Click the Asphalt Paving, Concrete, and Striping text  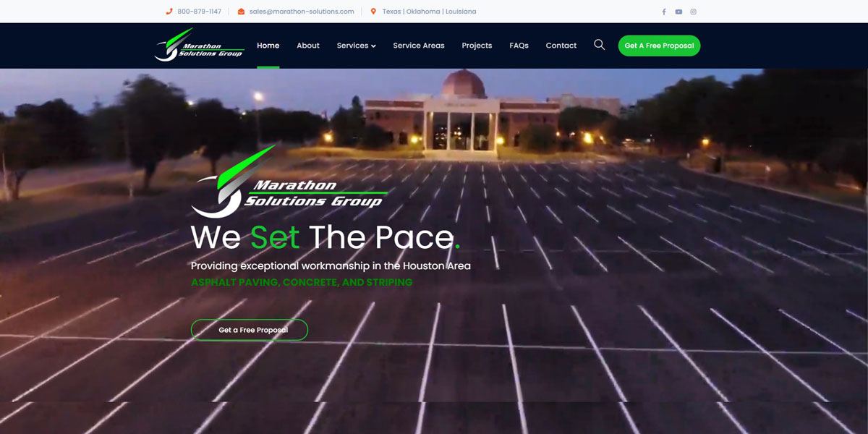pyautogui.click(x=302, y=282)
